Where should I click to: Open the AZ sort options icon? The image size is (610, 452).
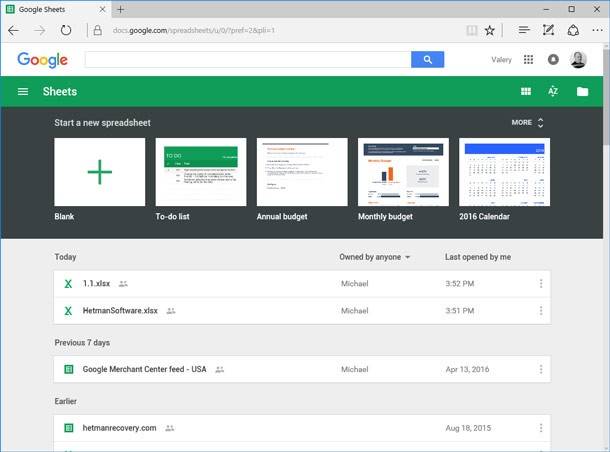click(553, 91)
